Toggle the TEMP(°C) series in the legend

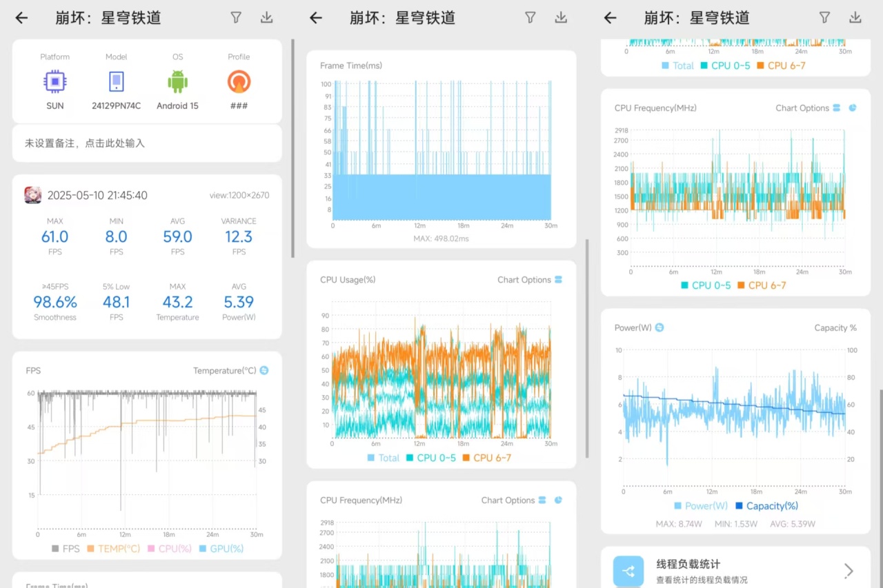click(114, 549)
